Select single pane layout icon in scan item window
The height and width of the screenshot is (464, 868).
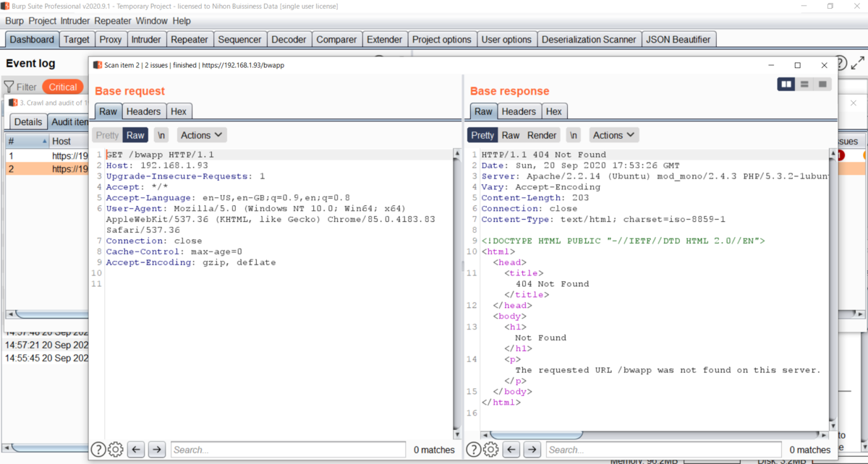coord(822,85)
